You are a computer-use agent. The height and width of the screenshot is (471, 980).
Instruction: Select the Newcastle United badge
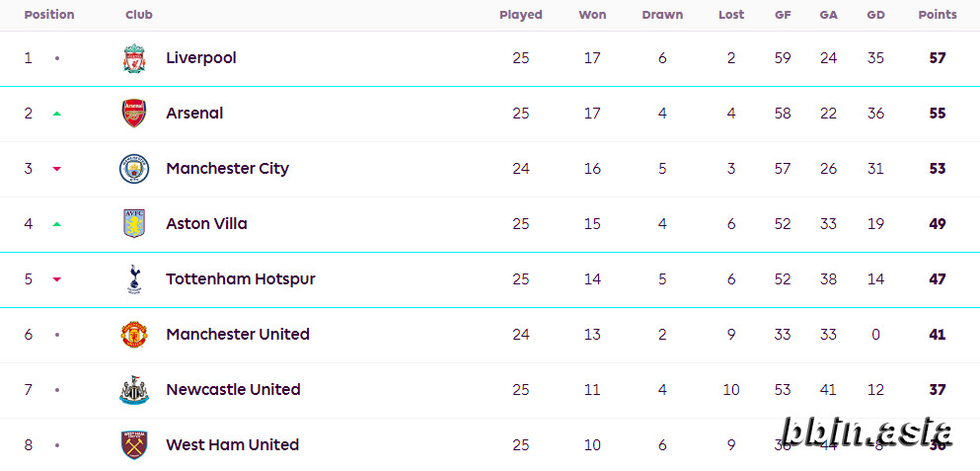[x=134, y=390]
